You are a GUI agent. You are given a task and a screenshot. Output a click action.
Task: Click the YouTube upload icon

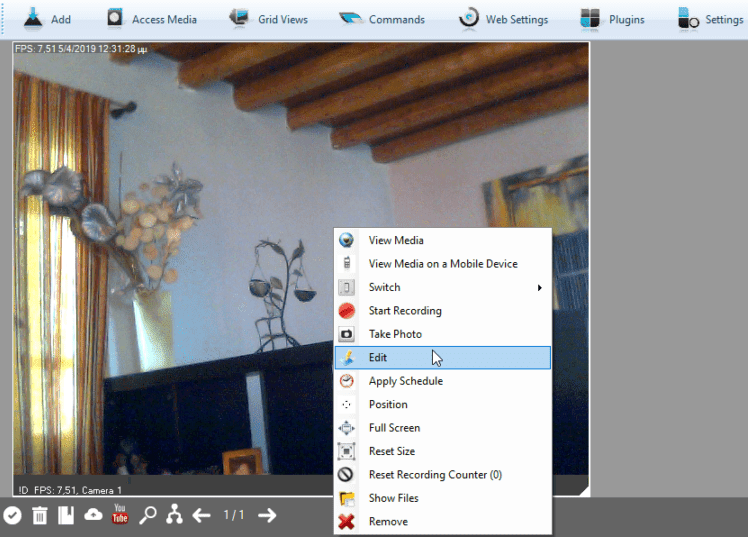(120, 514)
